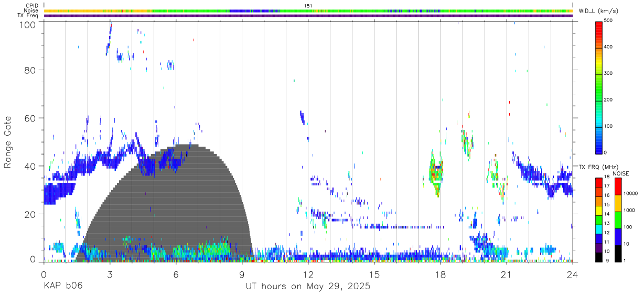Click the 9 MHz tick on the TX frequency legend
This screenshot has height=297, width=644.
[x=607, y=260]
